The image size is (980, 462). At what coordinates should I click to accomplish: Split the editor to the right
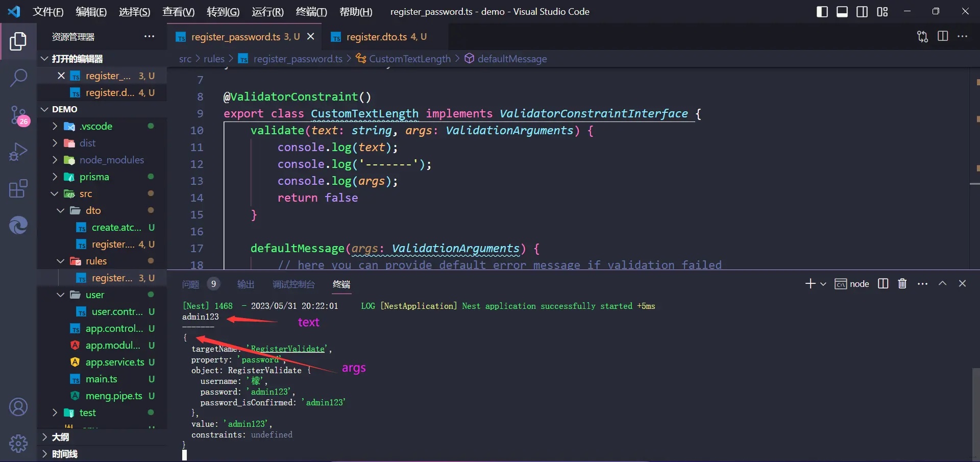943,36
